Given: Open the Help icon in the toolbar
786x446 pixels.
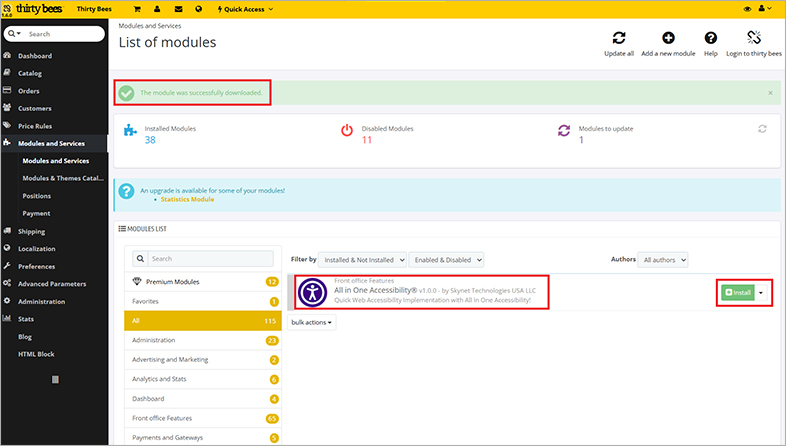Looking at the screenshot, I should pos(710,37).
